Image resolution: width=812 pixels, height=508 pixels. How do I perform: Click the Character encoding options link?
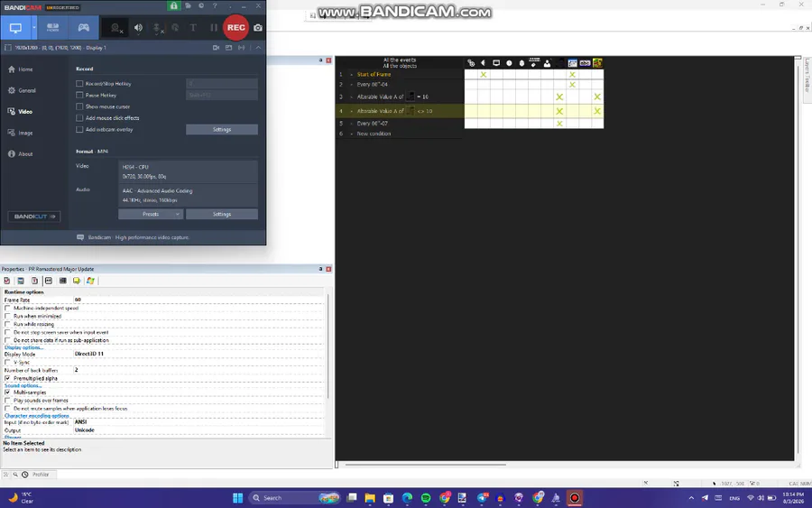[x=37, y=416]
